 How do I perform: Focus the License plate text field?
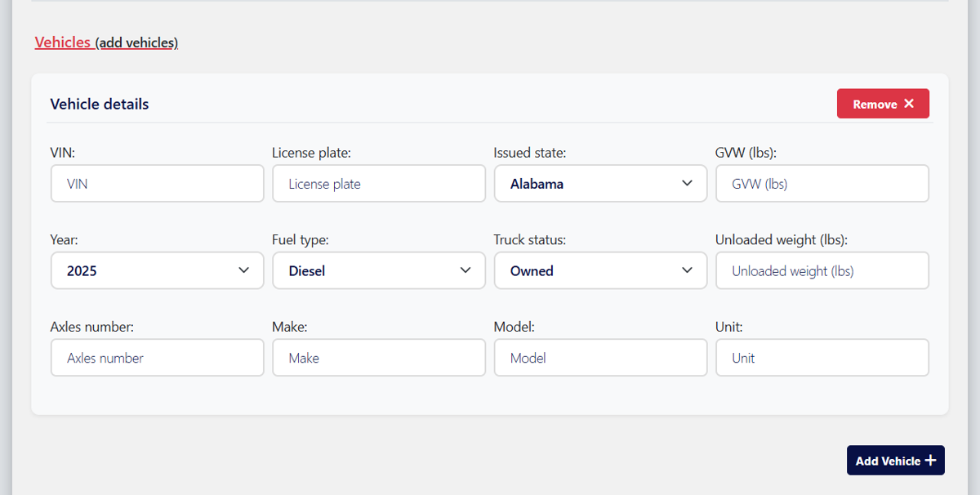click(x=378, y=184)
